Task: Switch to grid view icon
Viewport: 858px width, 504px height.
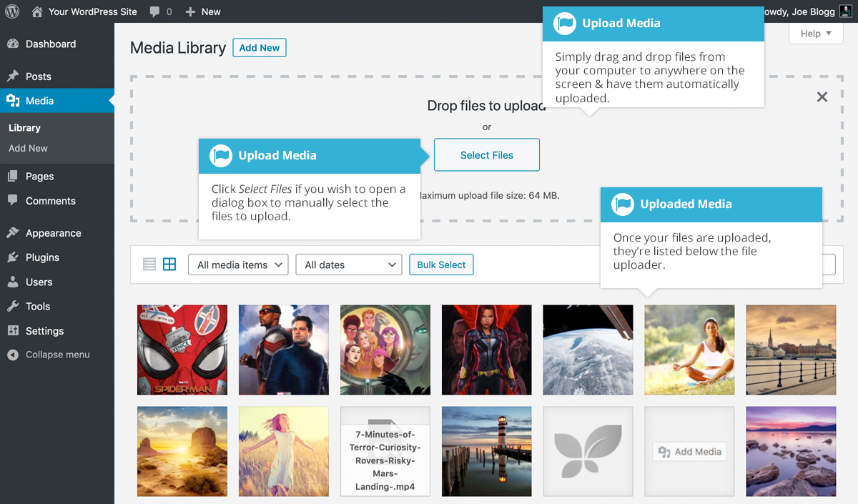Action: point(169,265)
